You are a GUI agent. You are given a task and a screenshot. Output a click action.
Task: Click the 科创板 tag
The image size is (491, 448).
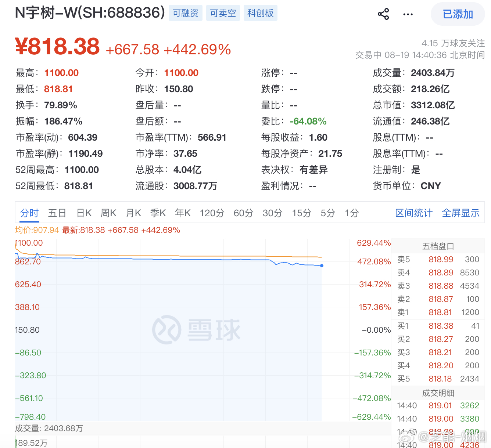click(x=261, y=13)
